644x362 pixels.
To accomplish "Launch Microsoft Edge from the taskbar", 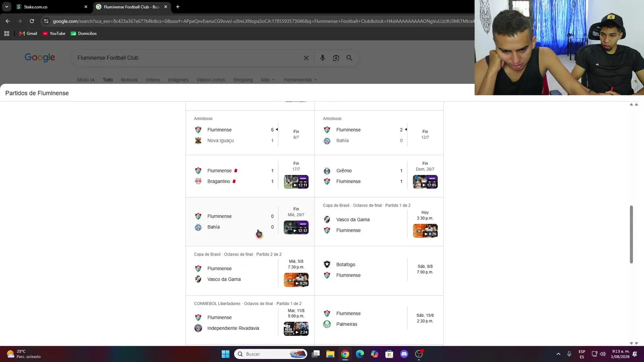I will [x=360, y=354].
